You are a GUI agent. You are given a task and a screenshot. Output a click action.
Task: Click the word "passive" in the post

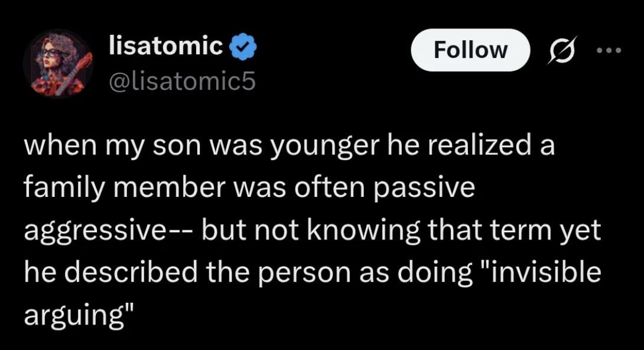[437, 187]
